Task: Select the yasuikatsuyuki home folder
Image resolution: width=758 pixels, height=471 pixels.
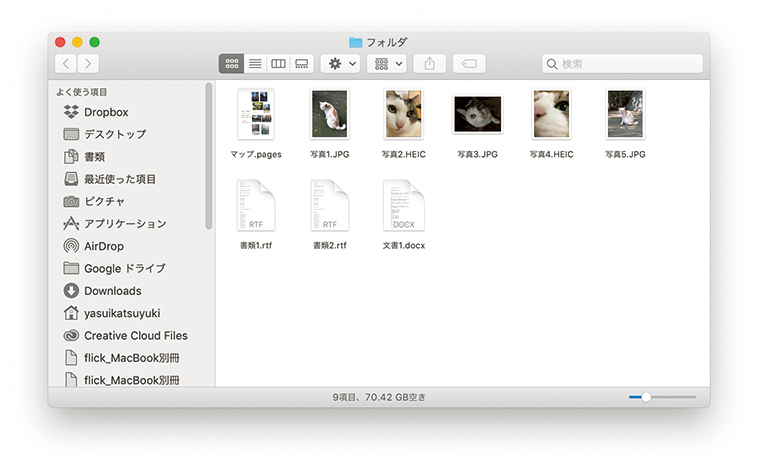Action: tap(121, 313)
